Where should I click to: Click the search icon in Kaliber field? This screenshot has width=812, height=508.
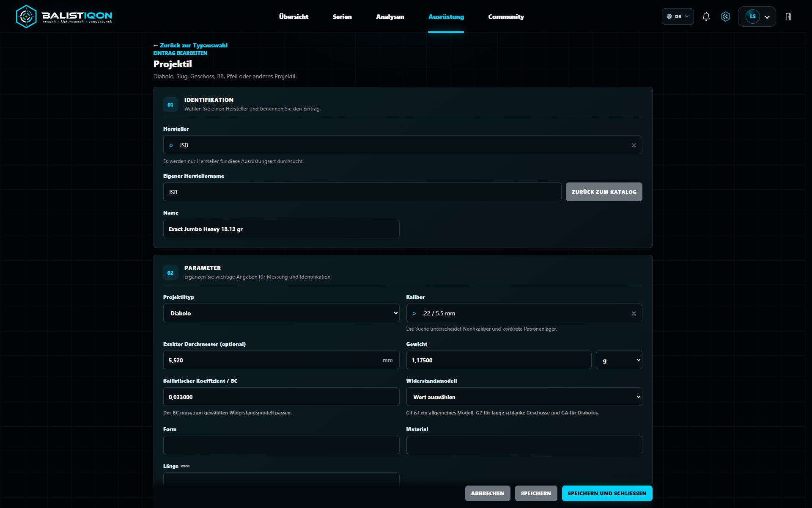click(414, 313)
